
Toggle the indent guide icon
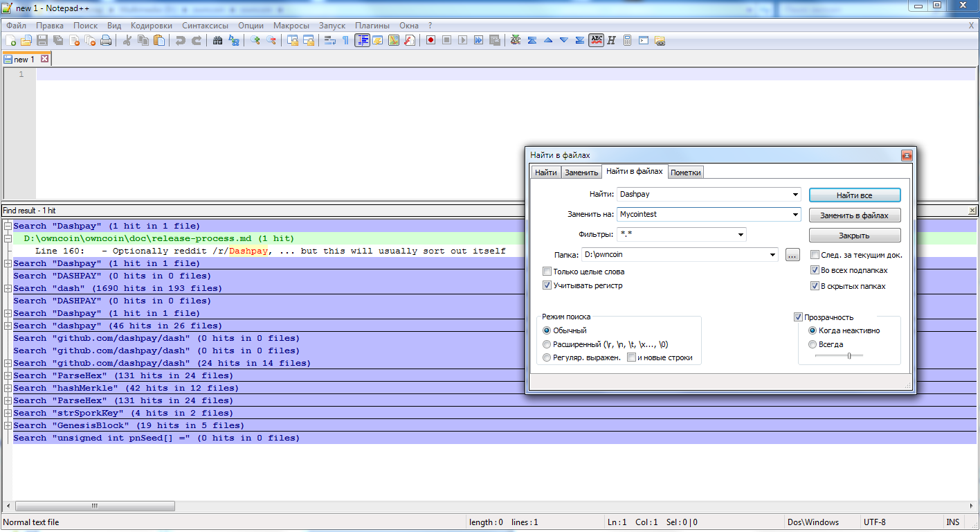pyautogui.click(x=363, y=40)
